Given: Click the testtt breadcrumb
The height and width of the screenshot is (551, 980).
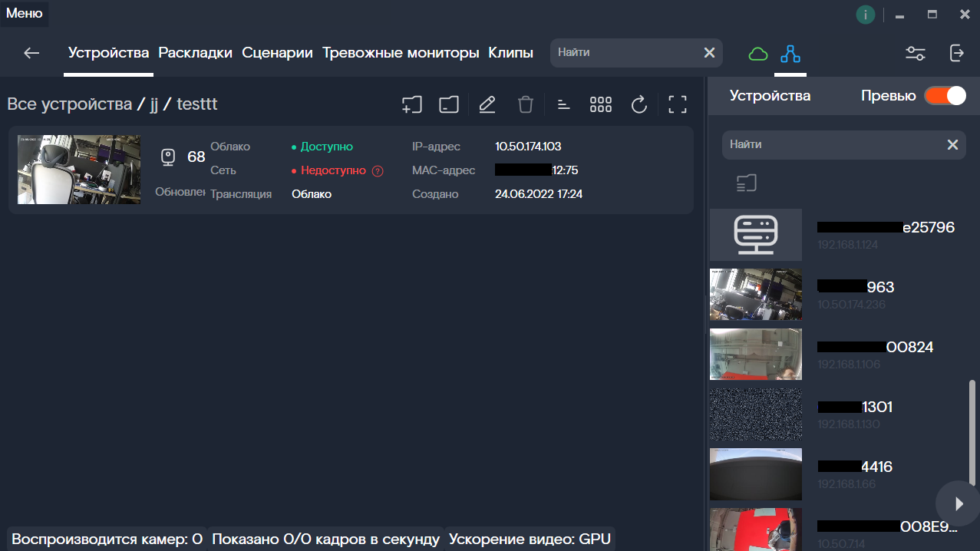Looking at the screenshot, I should (197, 104).
